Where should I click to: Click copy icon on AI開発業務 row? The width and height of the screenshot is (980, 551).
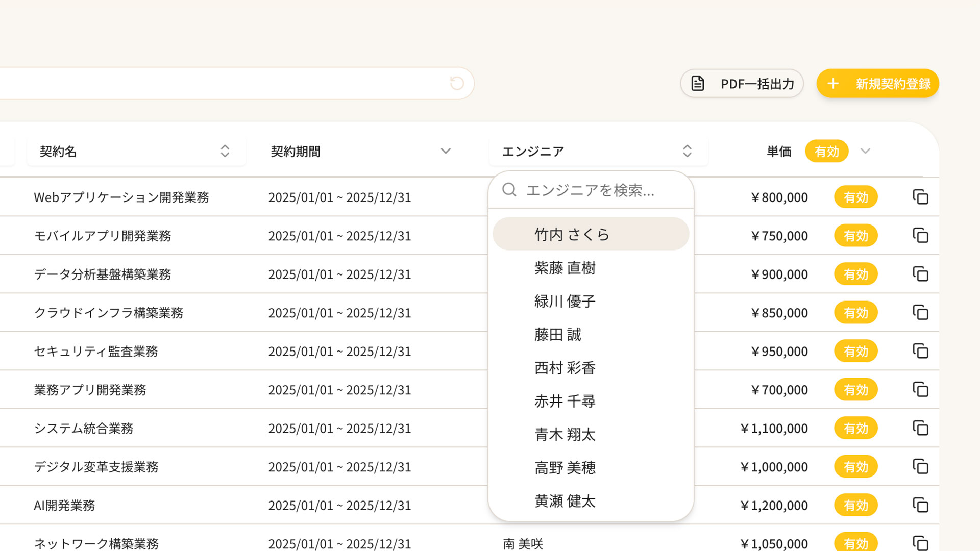pyautogui.click(x=920, y=505)
